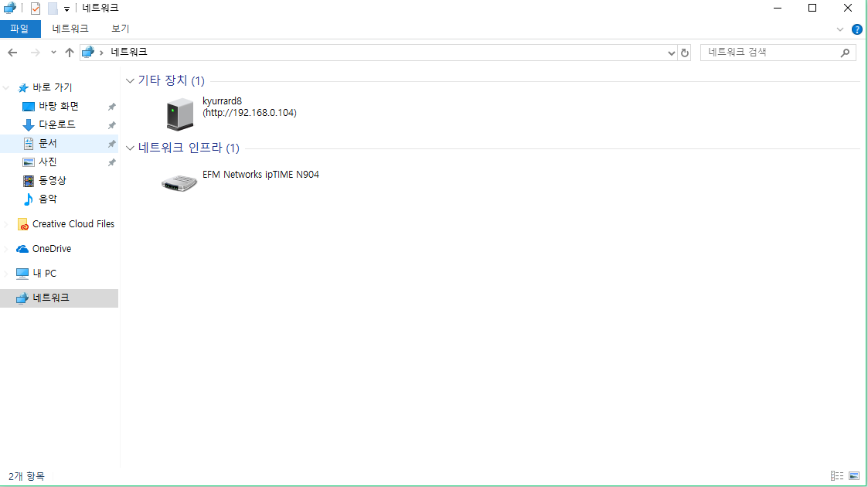Unpin 다운로드 using its pin icon
The image size is (868, 487).
pos(111,124)
